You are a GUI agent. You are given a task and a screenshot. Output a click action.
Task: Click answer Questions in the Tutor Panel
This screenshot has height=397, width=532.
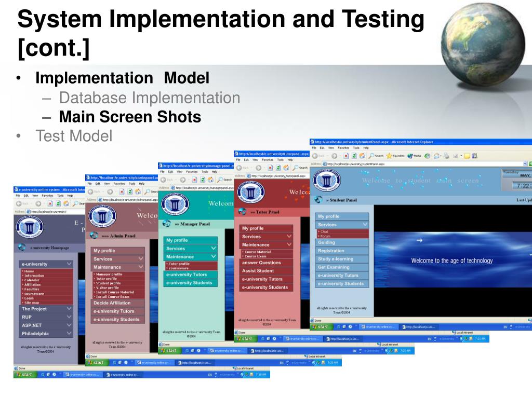point(266,263)
